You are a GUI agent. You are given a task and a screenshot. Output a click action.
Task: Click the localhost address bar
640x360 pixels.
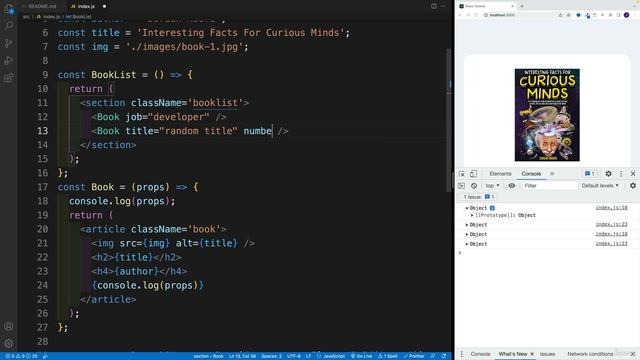point(519,15)
